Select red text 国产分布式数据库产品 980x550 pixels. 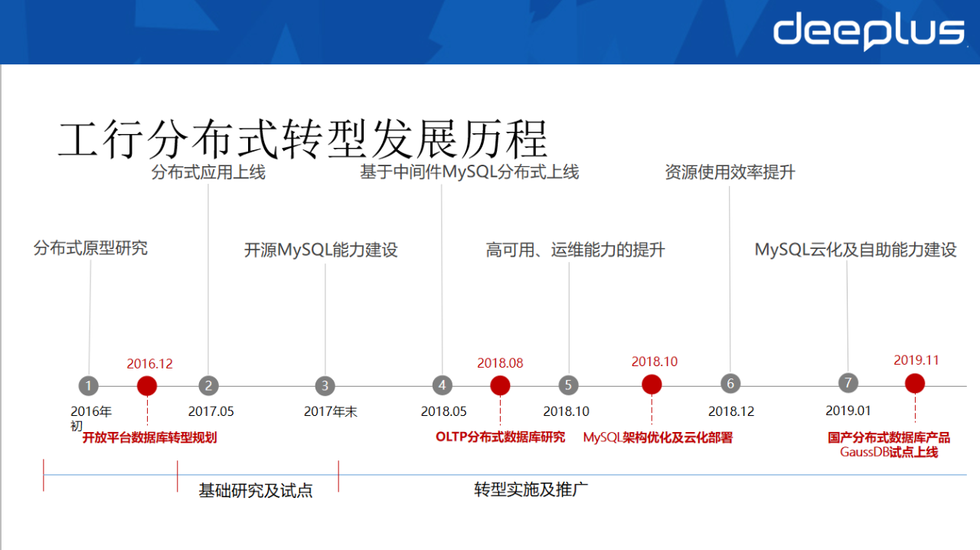click(x=889, y=437)
